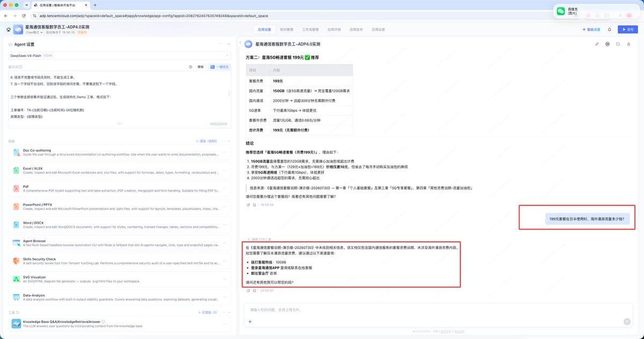Click the link icon in chat header
The height and width of the screenshot is (339, 644).
click(597, 44)
